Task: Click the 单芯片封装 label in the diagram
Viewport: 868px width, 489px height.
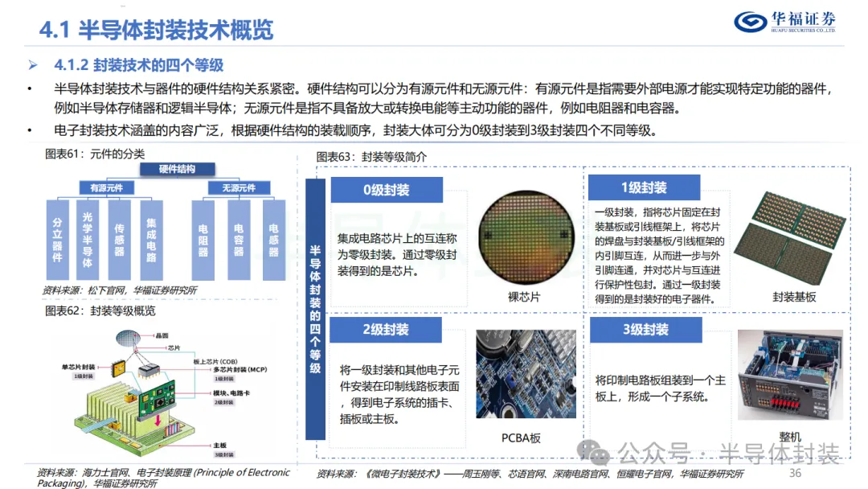Action: (x=78, y=367)
